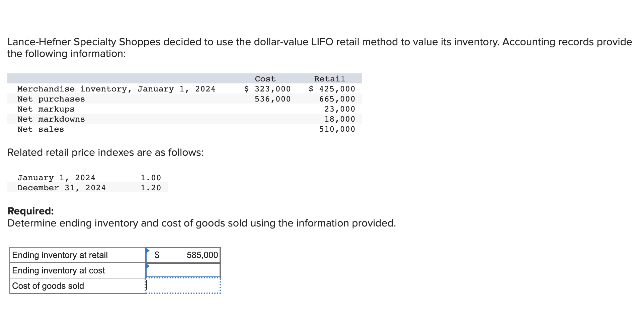The height and width of the screenshot is (323, 644).
Task: Click the Cost column header
Action: [265, 79]
